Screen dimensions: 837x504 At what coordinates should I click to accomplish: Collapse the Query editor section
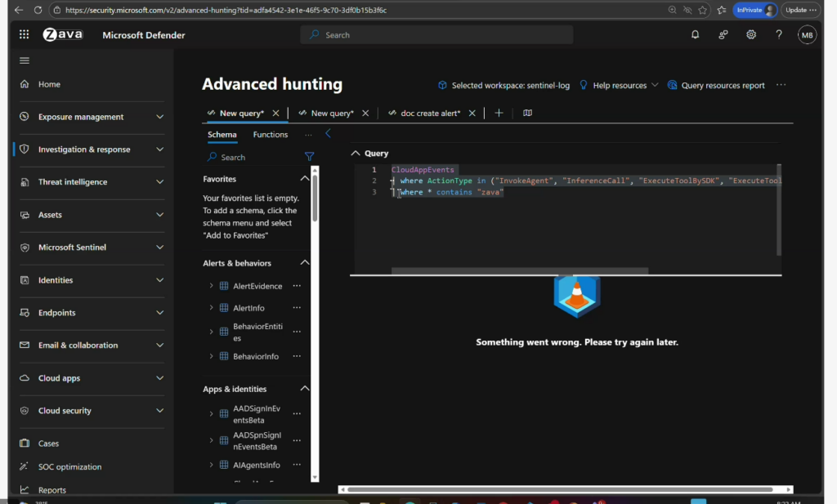click(356, 154)
